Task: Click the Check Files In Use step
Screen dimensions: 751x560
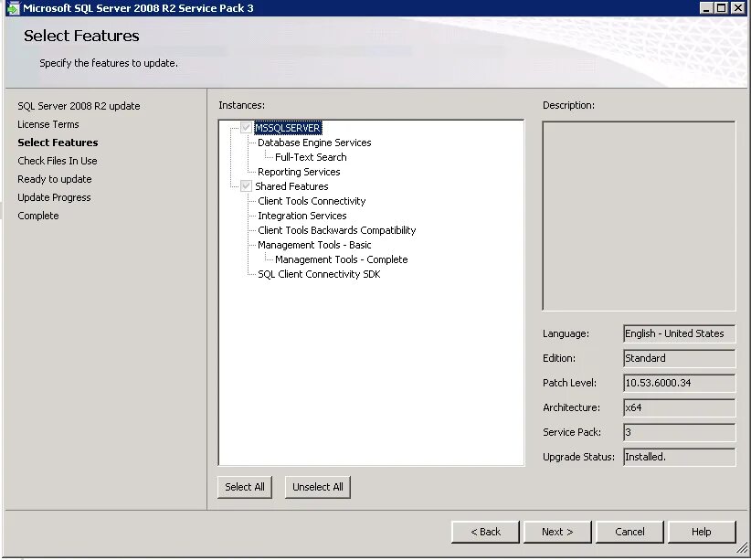Action: (58, 161)
